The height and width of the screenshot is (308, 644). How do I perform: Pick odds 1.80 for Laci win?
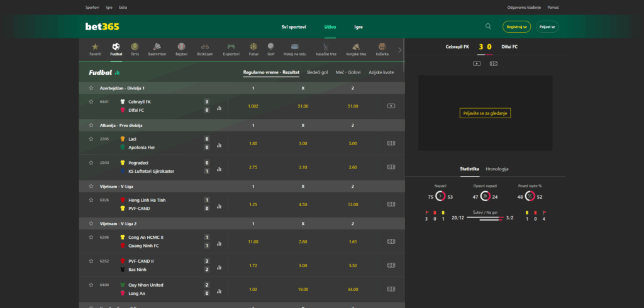(253, 143)
